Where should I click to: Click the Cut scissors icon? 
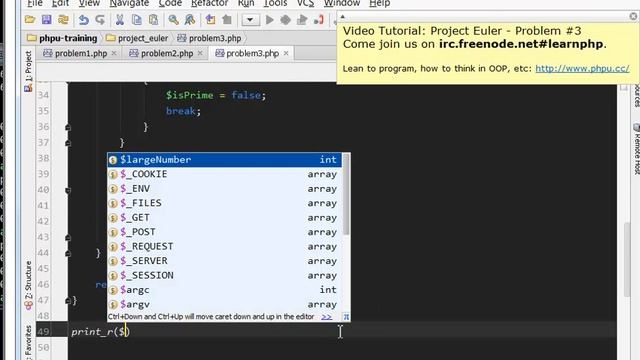[120, 20]
